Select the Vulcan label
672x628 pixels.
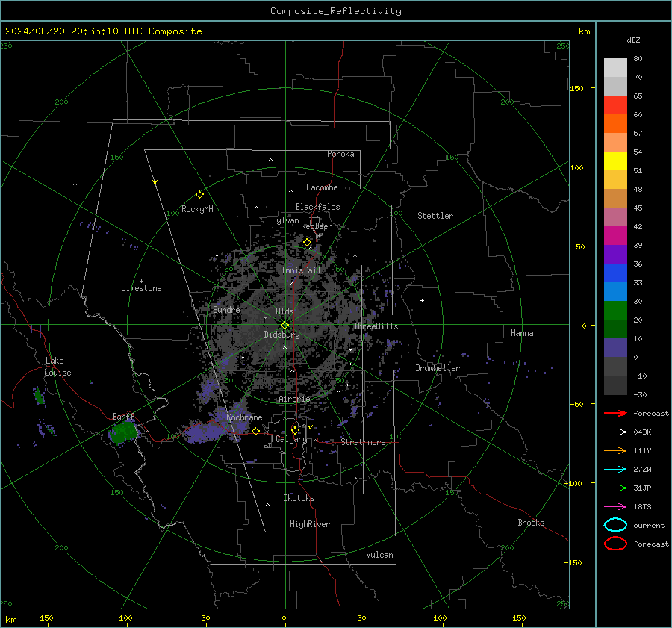coord(379,555)
